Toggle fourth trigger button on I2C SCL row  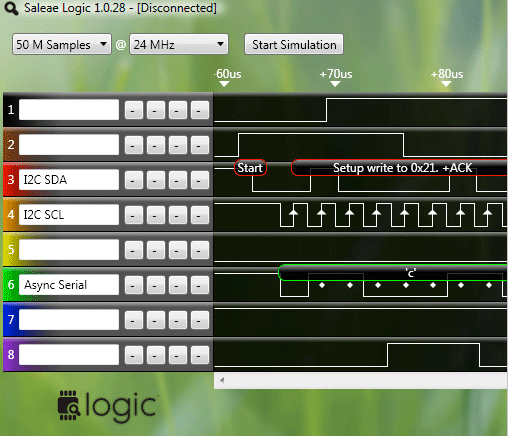point(200,215)
